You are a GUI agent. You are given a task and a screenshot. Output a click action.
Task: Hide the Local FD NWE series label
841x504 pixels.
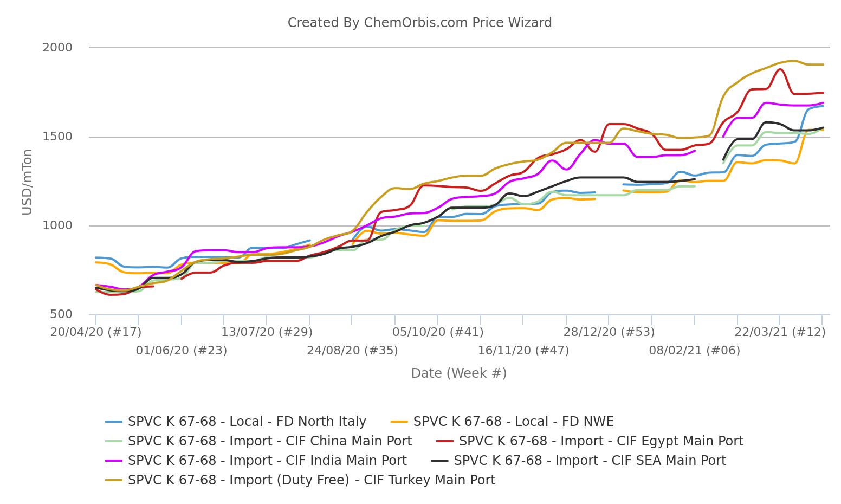point(513,422)
